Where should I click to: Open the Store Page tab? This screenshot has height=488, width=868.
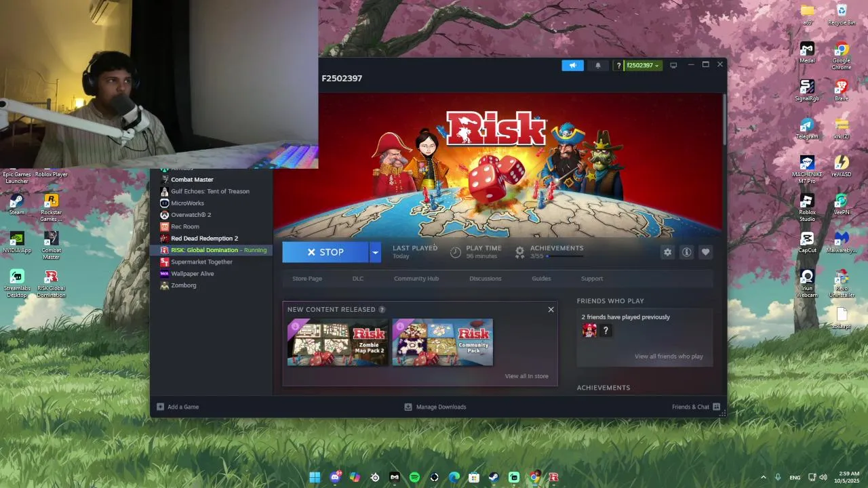tap(307, 279)
